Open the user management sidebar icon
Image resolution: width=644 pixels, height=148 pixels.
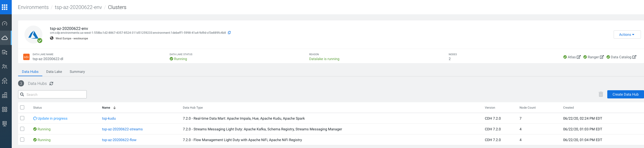tap(5, 67)
